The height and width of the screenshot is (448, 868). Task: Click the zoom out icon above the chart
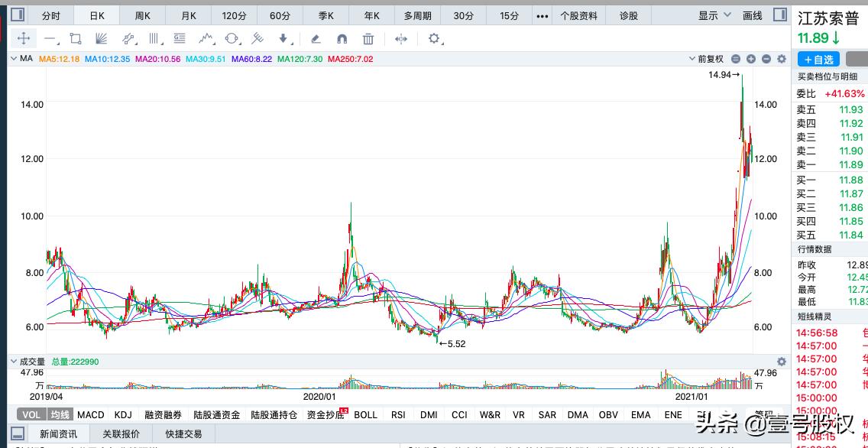(x=766, y=59)
